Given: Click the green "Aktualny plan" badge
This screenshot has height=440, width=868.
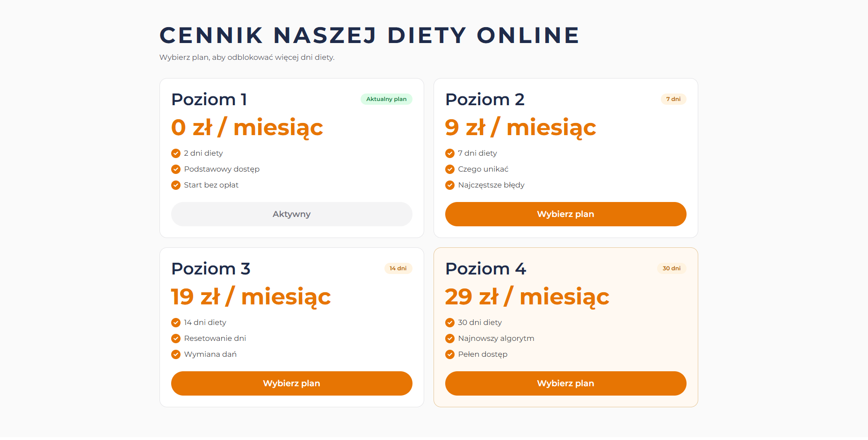Looking at the screenshot, I should point(386,99).
